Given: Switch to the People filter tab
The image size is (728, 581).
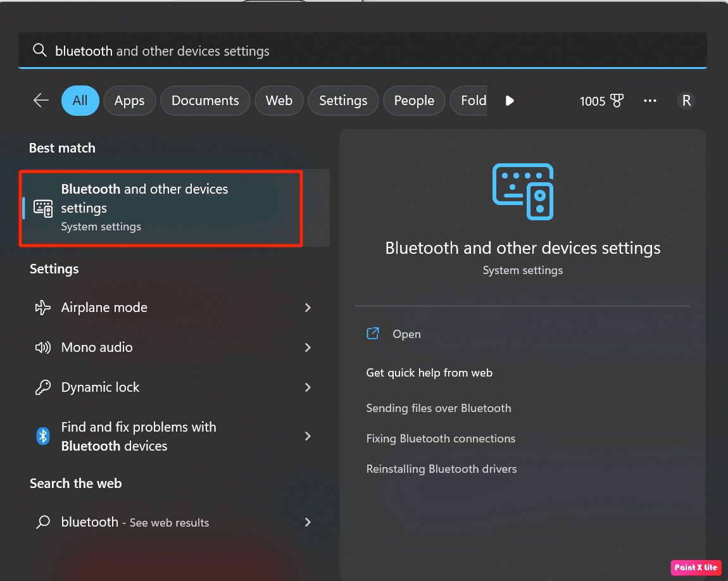Looking at the screenshot, I should [414, 101].
